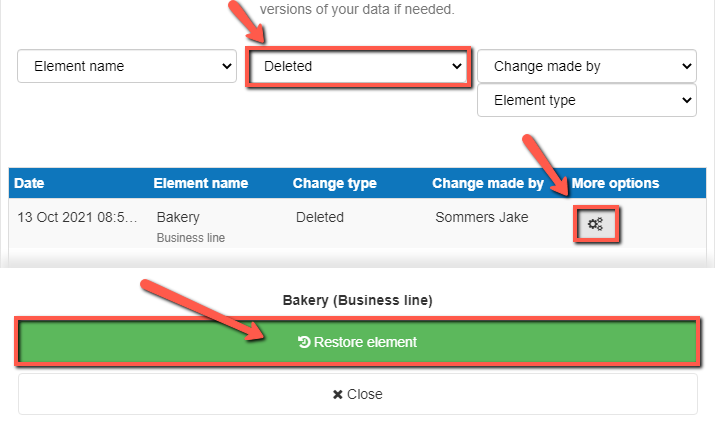Viewport: 715px width, 435px height.
Task: Click the Close button in the dialog
Action: [x=357, y=394]
